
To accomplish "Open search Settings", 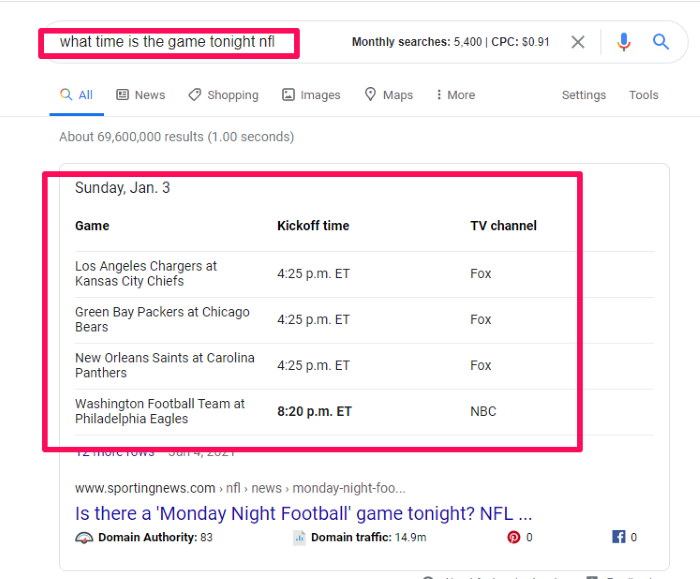I will (583, 95).
